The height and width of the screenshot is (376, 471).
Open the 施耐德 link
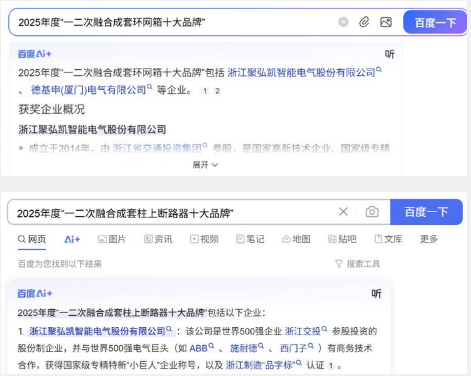[x=247, y=348]
